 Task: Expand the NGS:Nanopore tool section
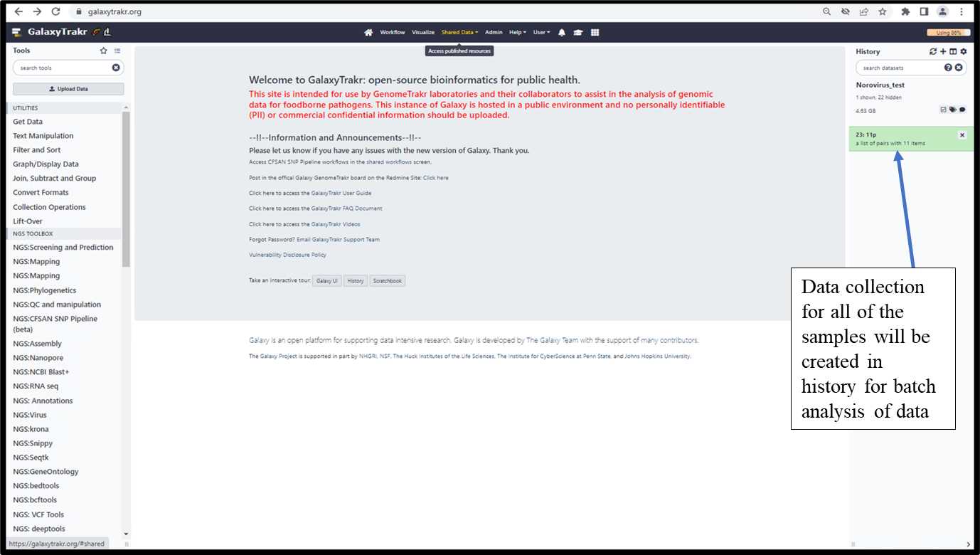coord(38,358)
